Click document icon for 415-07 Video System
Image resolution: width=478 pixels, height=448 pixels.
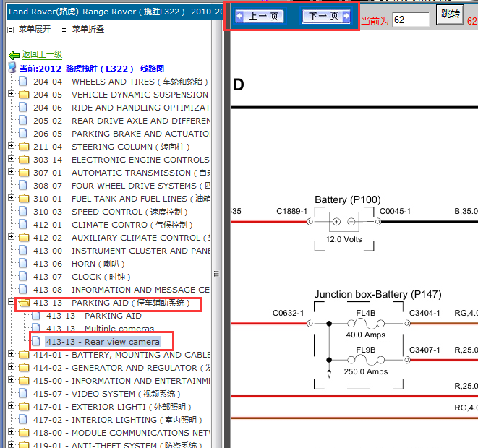23,393
